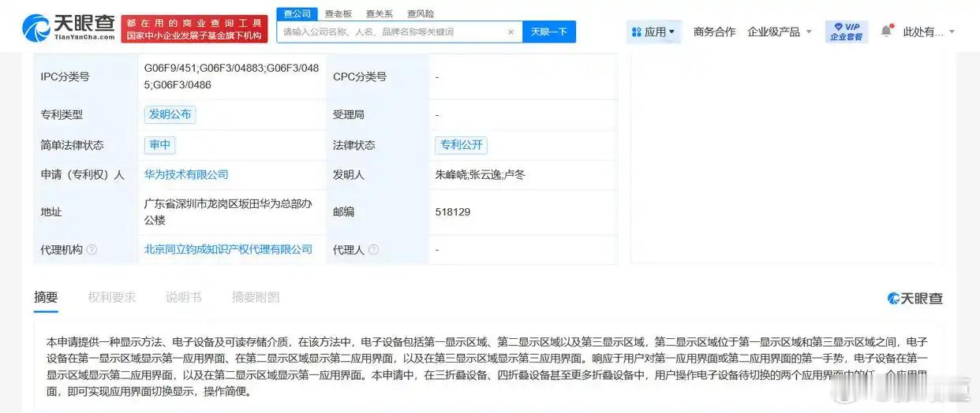Switch to the 查风险 search tab

421,13
